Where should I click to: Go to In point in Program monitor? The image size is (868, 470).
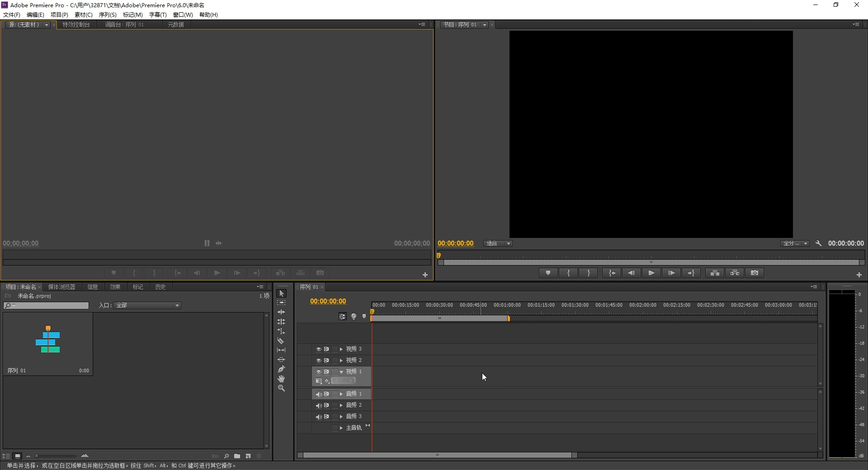(x=612, y=273)
